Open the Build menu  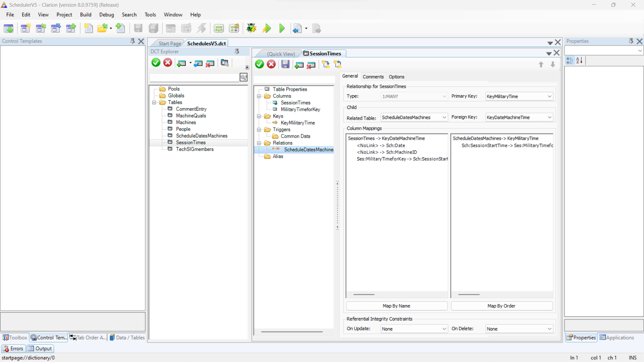tap(86, 15)
